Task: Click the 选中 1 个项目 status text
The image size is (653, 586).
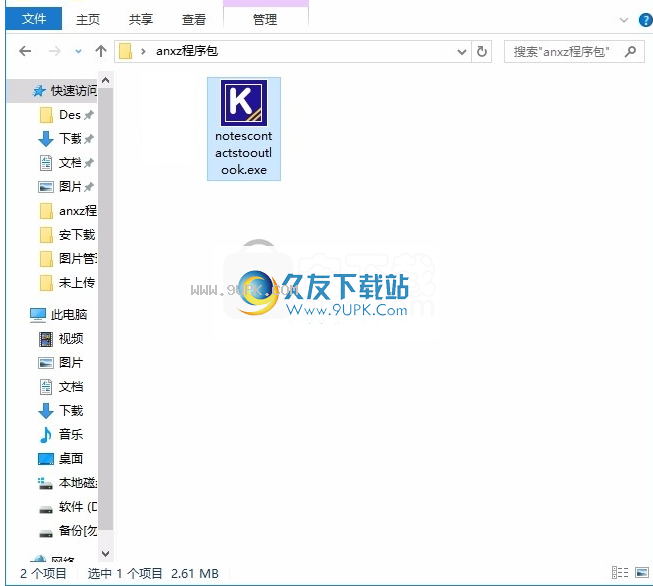Action: point(125,574)
